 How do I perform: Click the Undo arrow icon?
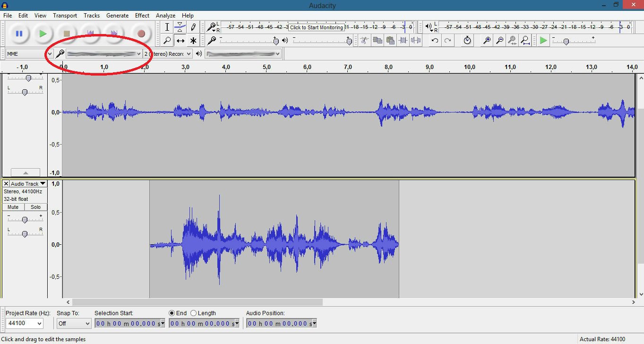point(435,41)
